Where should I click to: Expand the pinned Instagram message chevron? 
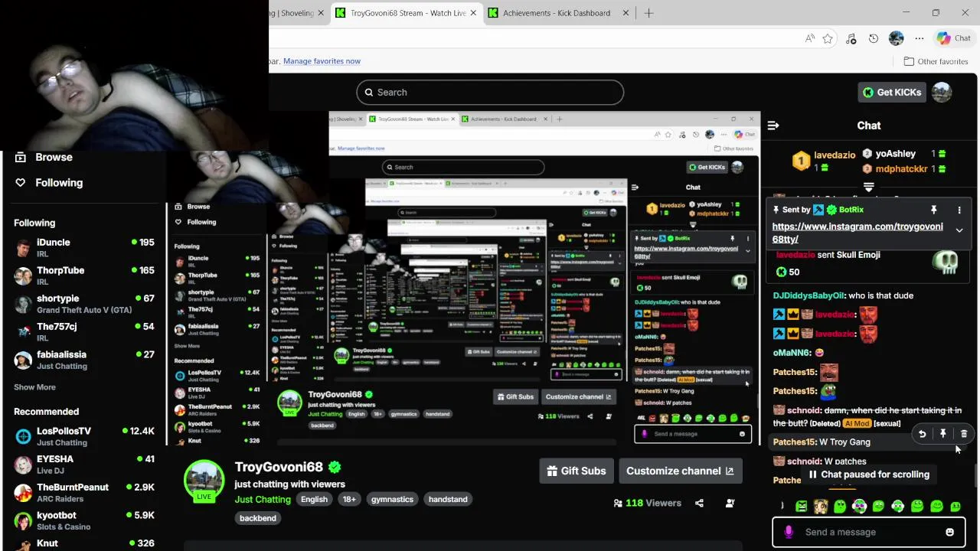click(x=959, y=230)
